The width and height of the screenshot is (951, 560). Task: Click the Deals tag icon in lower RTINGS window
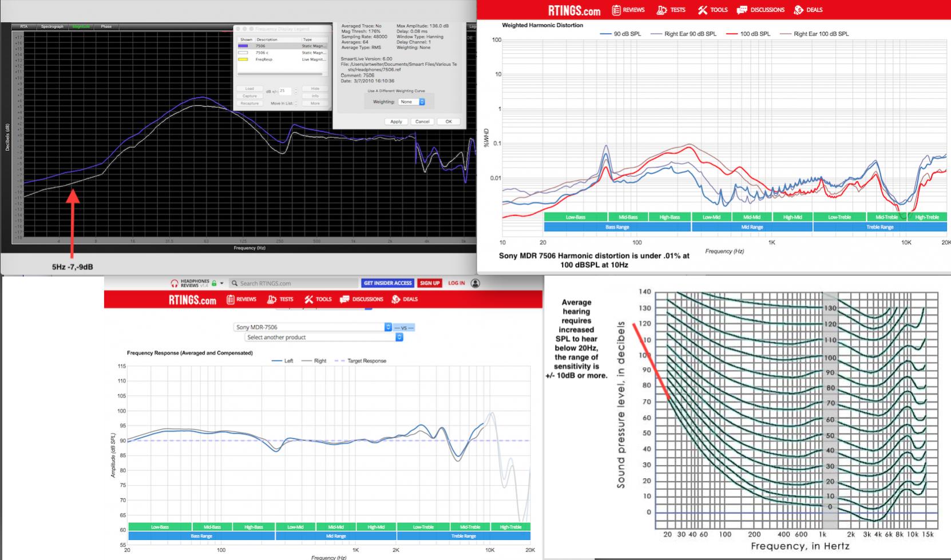pos(395,299)
